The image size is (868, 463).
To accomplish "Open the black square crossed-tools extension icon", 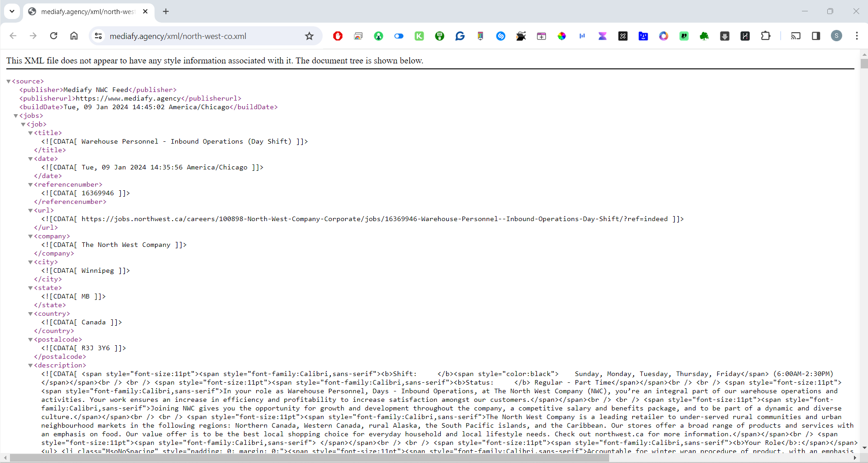I will coord(623,36).
